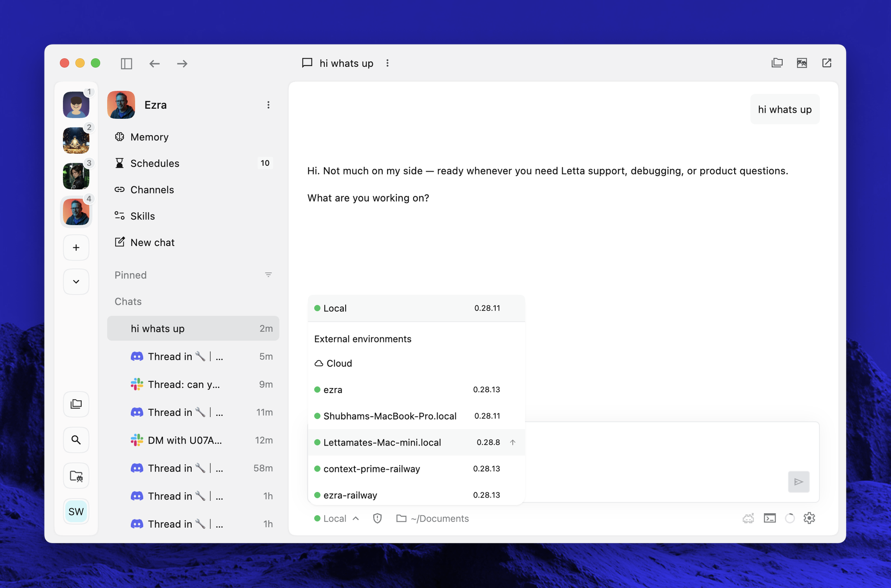Go back with the left arrow
This screenshot has height=588, width=891.
pyautogui.click(x=155, y=64)
